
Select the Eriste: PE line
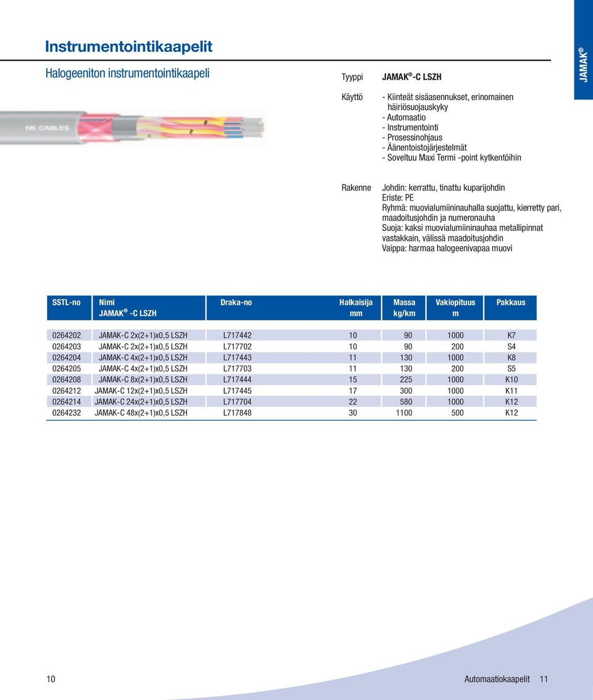[x=398, y=198]
